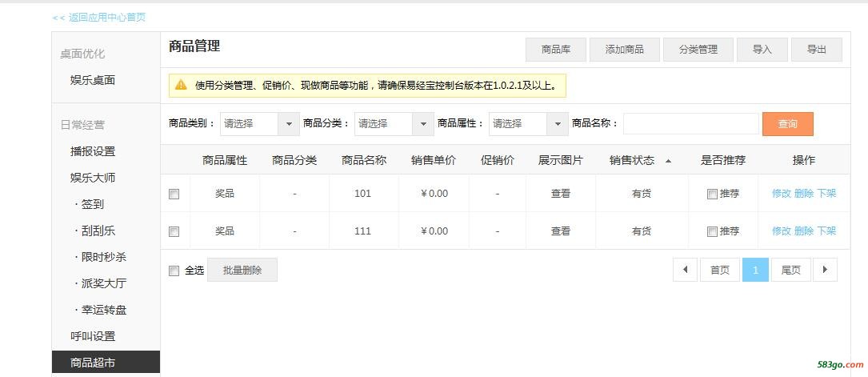Go to 尾页 in pagination

tap(790, 271)
